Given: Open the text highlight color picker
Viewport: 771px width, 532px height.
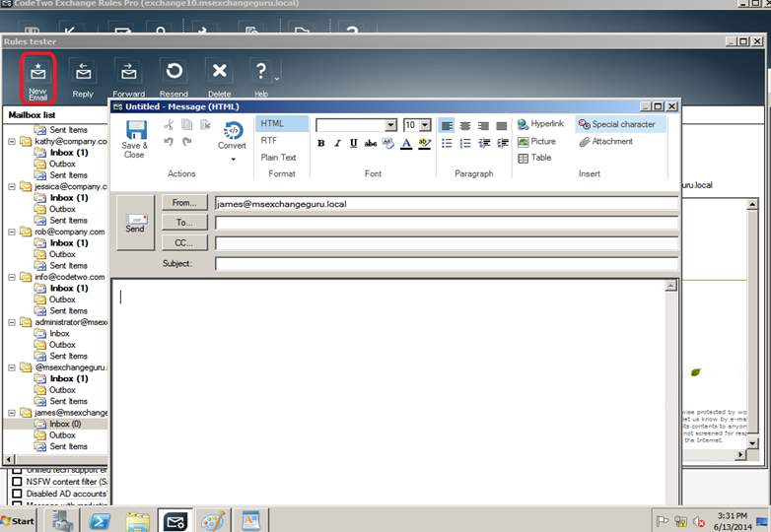Looking at the screenshot, I should 424,144.
